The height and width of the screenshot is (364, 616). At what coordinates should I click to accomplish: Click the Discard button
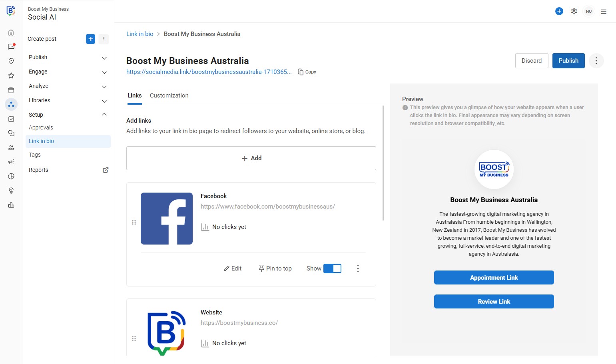(532, 61)
